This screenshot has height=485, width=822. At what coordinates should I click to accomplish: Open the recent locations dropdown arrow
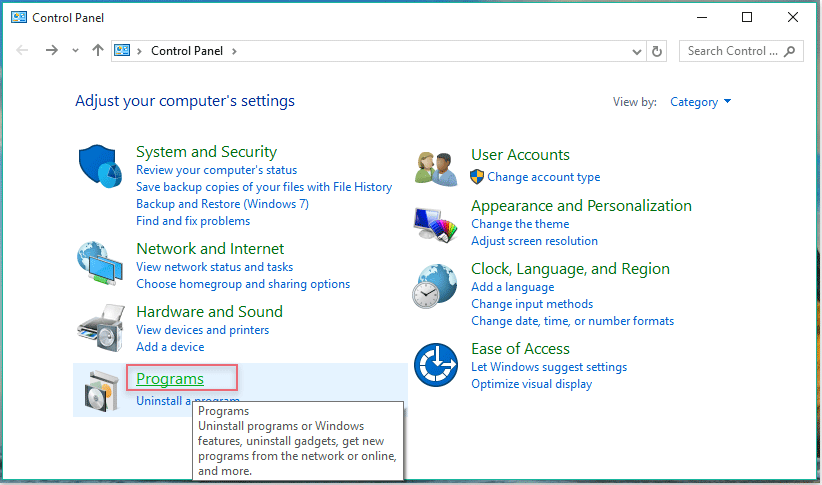coord(75,51)
